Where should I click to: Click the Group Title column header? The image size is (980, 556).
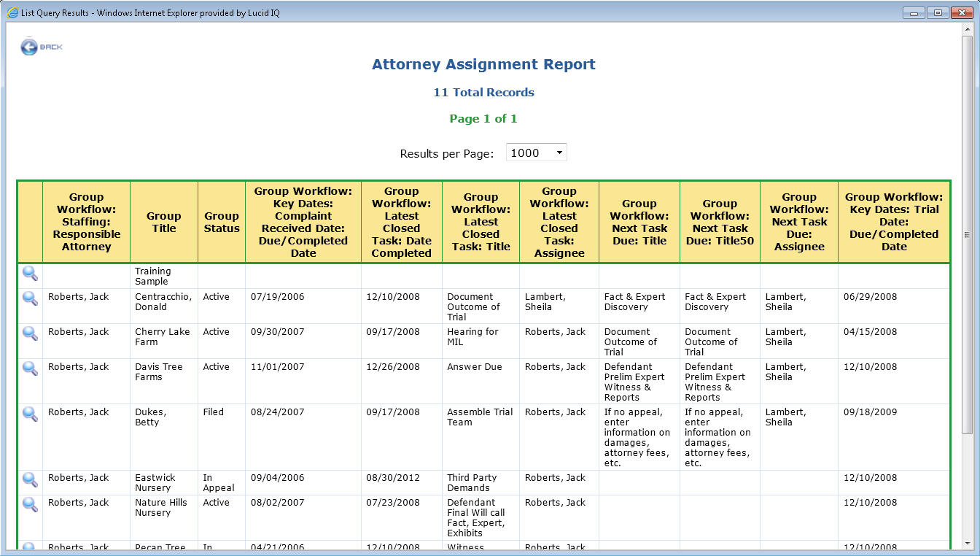point(163,221)
